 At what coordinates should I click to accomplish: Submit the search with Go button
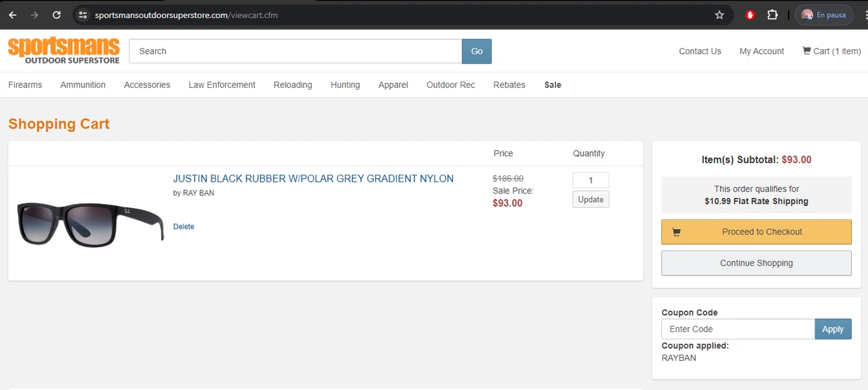pos(477,51)
